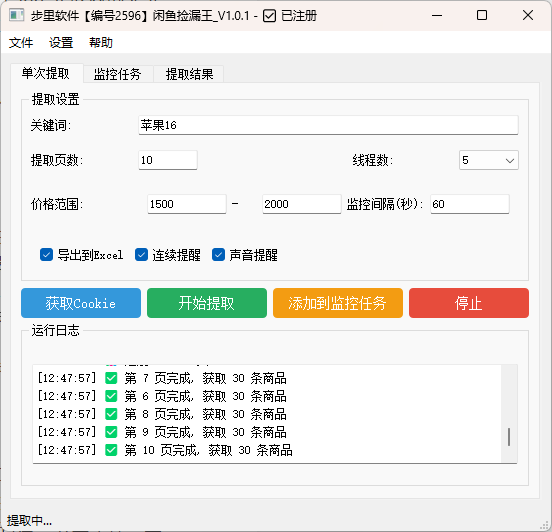
Task: Click the 提取中... status bar text
Action: click(29, 520)
